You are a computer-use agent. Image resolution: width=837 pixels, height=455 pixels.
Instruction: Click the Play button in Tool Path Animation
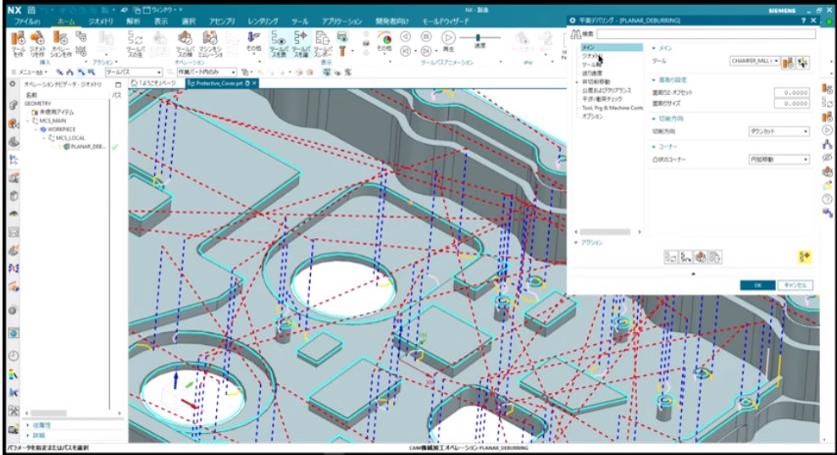coord(448,37)
